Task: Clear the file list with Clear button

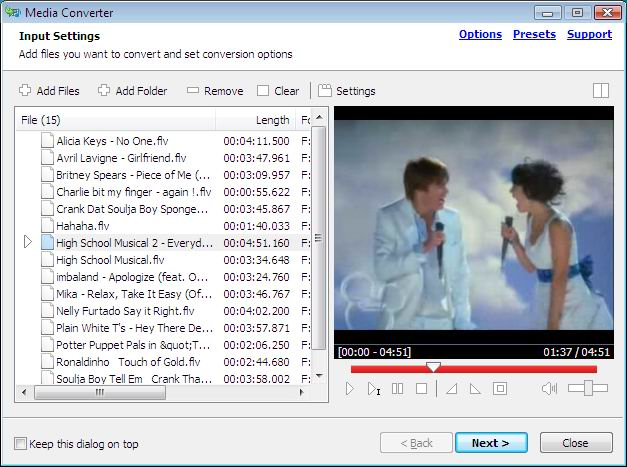Action: pyautogui.click(x=278, y=91)
